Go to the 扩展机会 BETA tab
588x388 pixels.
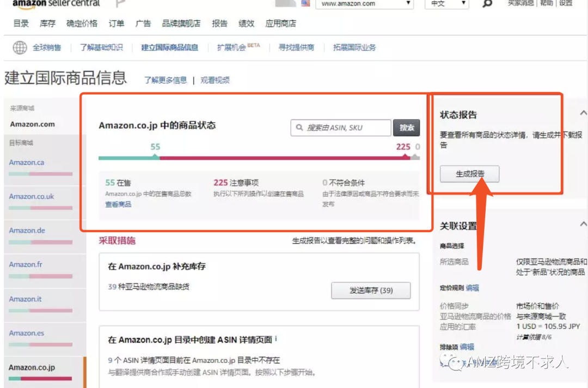point(238,47)
